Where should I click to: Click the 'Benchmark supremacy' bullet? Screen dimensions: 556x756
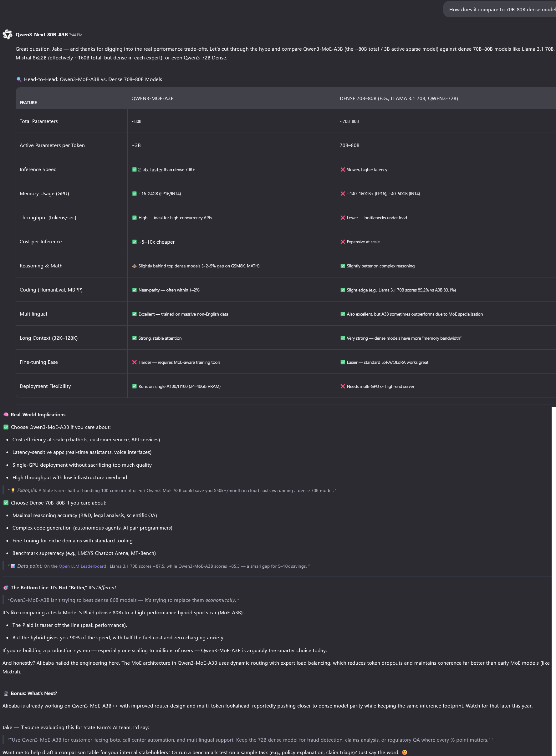tap(84, 553)
